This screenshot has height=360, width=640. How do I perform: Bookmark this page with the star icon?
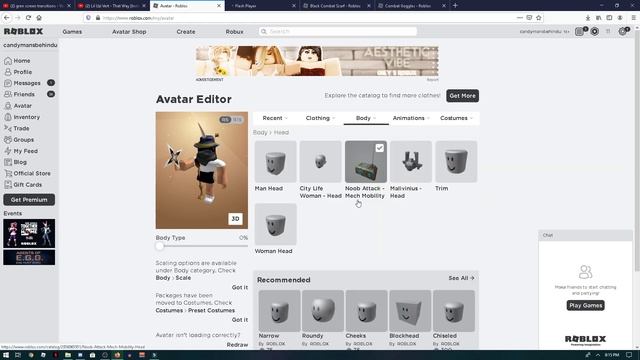[x=539, y=18]
